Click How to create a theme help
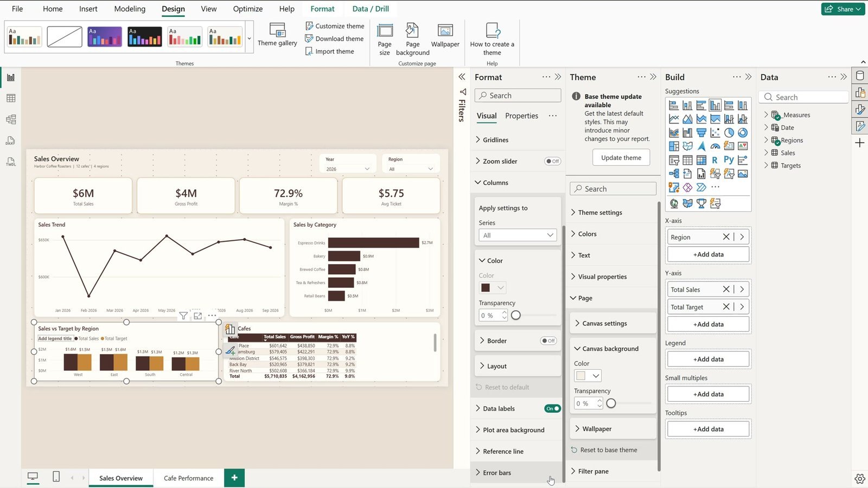The height and width of the screenshot is (488, 868). tap(492, 39)
